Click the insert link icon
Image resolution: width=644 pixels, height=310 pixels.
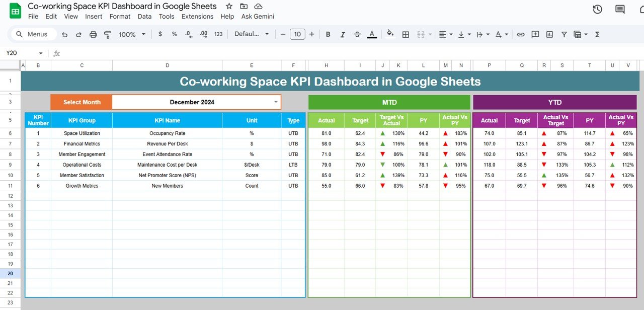521,34
